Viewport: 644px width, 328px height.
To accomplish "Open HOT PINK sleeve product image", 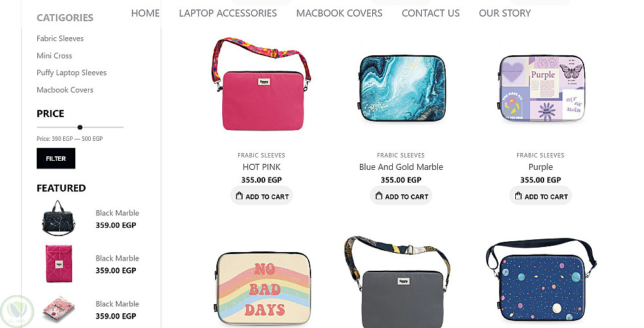I will click(x=261, y=84).
